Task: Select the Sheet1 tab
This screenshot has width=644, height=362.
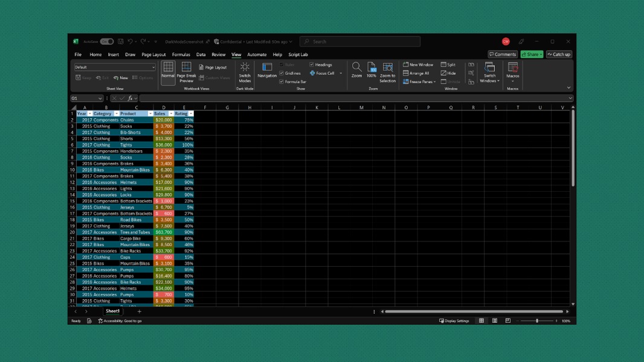Action: click(x=112, y=311)
